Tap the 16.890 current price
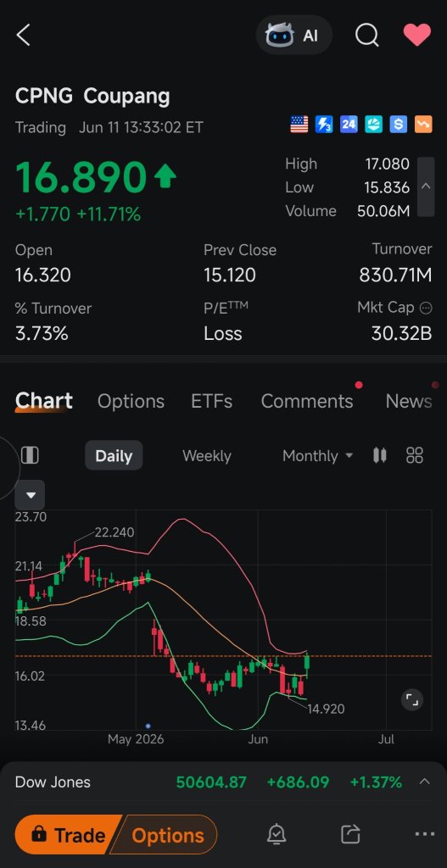 pos(81,177)
